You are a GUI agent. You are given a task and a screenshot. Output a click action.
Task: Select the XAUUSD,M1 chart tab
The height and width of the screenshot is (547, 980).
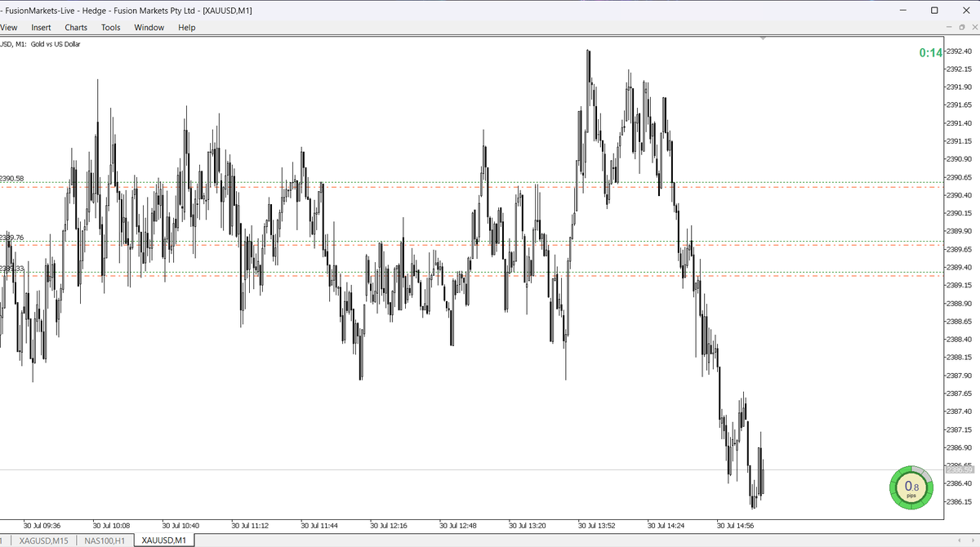tap(163, 540)
